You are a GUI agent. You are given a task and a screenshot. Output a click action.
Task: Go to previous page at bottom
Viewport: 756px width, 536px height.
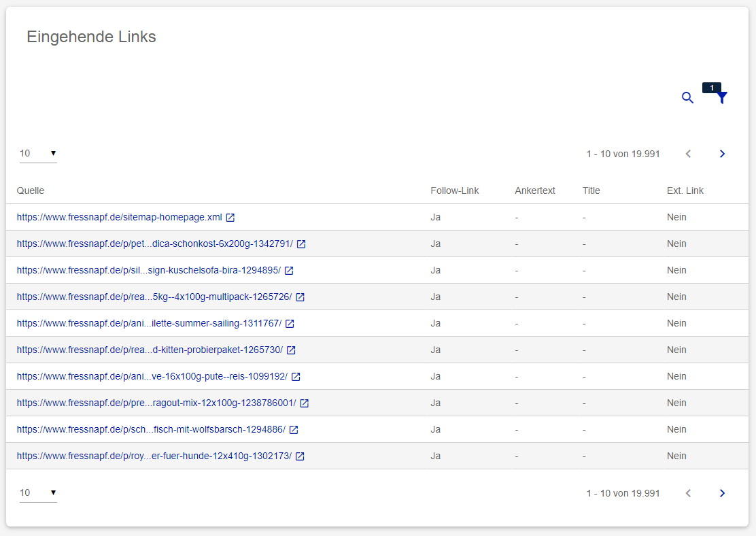689,493
